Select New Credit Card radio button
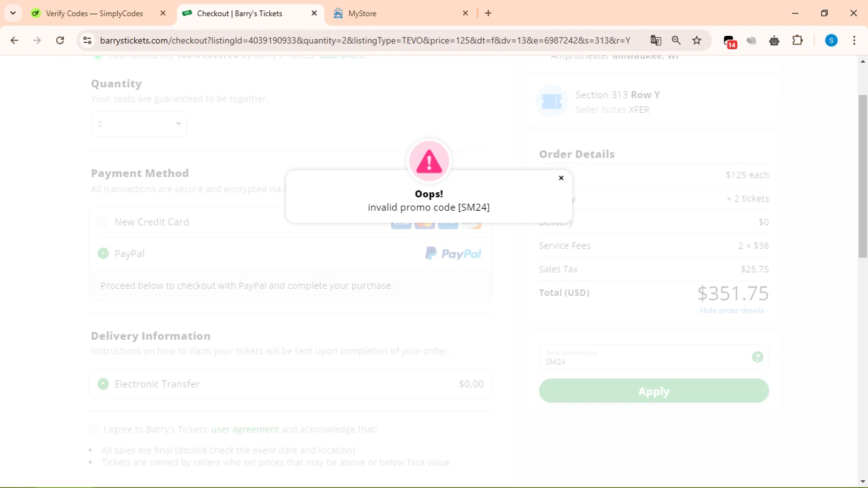 click(103, 222)
